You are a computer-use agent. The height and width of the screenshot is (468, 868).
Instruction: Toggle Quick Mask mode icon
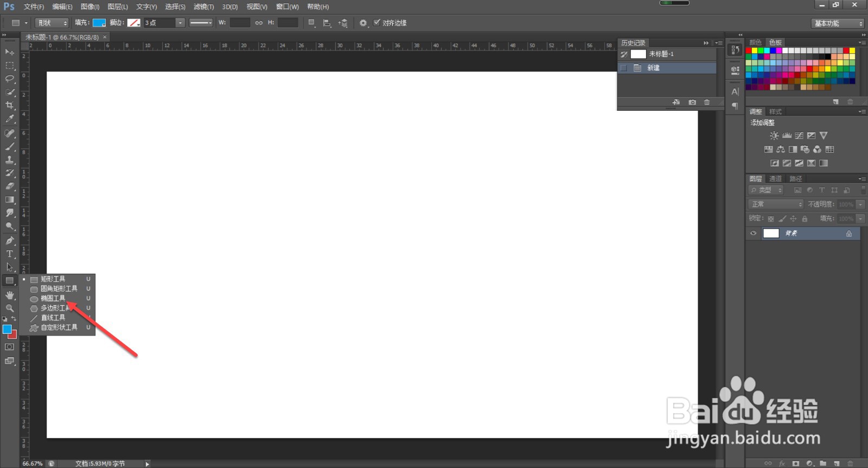(x=10, y=347)
